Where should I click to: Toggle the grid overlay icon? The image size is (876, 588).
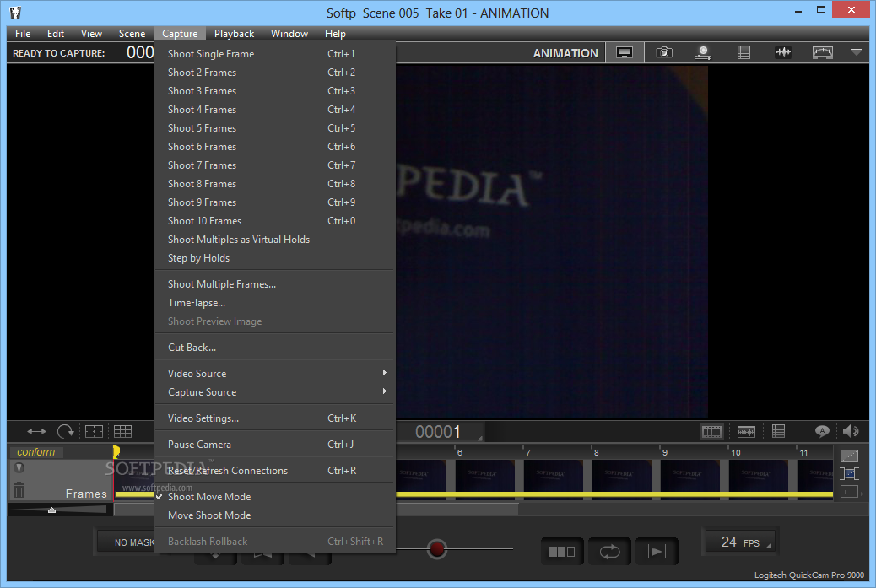coord(123,431)
